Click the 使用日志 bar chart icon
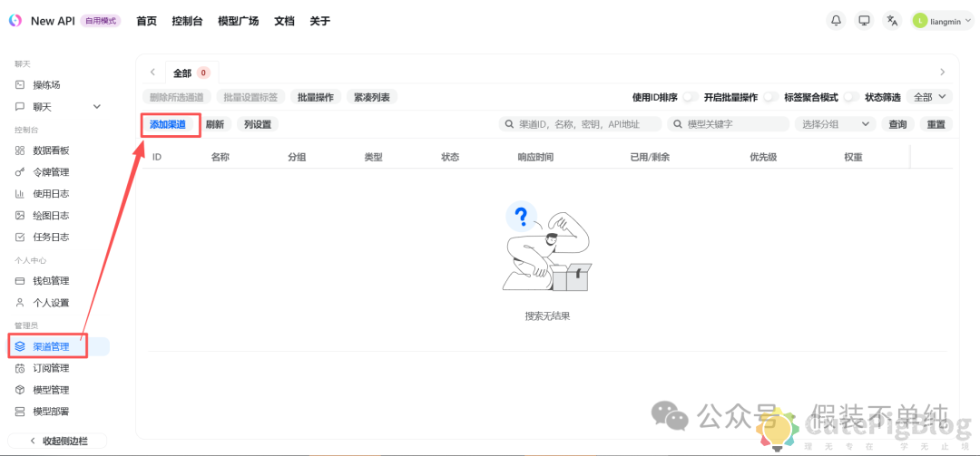The image size is (980, 456). [20, 194]
